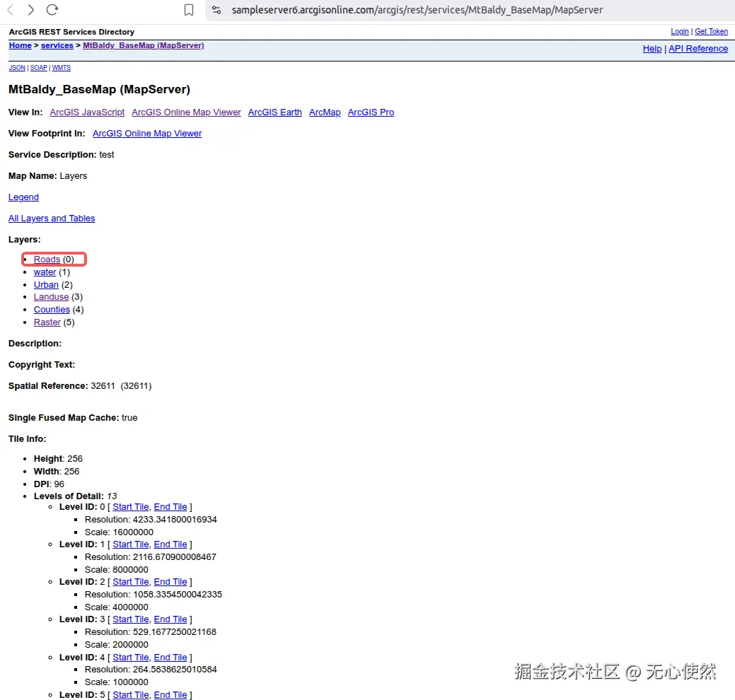Screen dimensions: 735x700
Task: Click Service Description value test
Action: click(106, 155)
